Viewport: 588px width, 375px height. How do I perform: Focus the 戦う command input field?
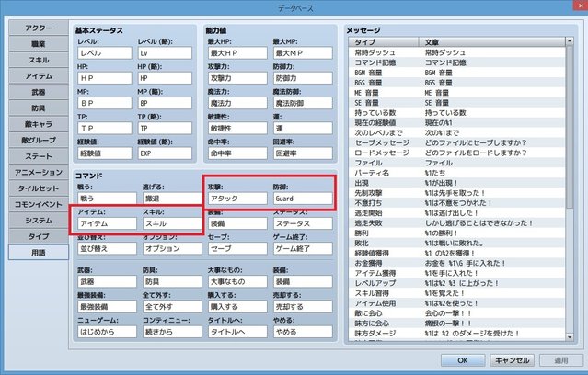coord(108,199)
